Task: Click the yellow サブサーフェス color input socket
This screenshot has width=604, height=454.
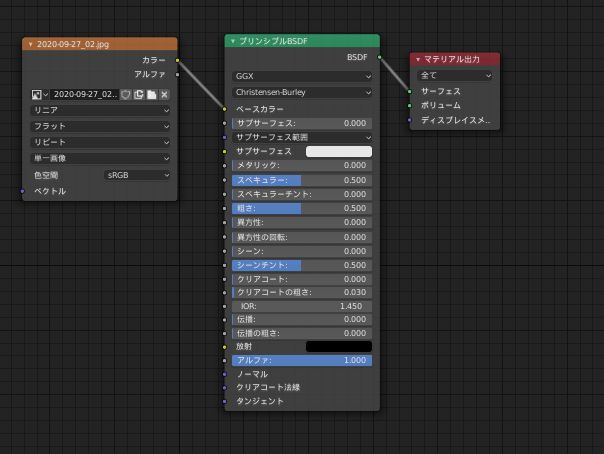Action: [x=225, y=151]
